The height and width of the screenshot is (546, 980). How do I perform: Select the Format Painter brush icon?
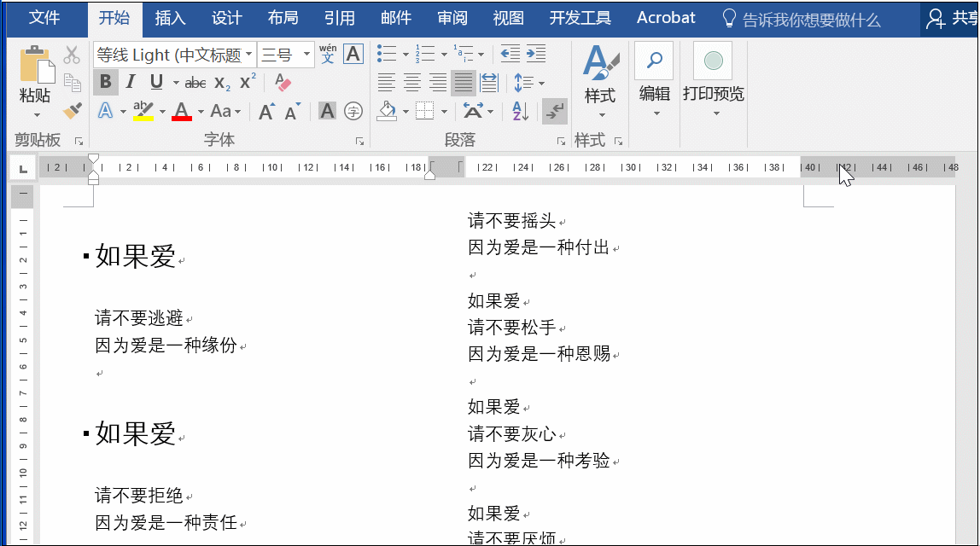coord(73,111)
